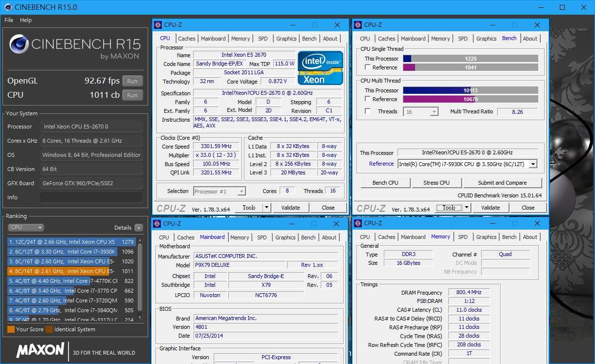595x364 pixels.
Task: Click the Cinebench app icon in title bar
Action: (x=7, y=7)
